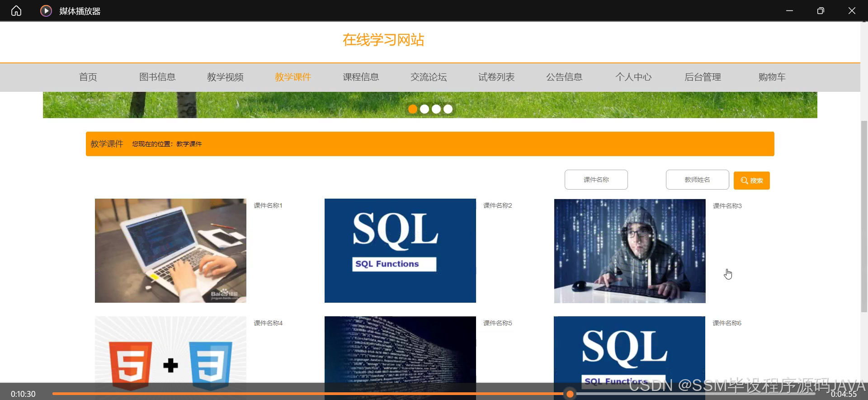Image resolution: width=868 pixels, height=400 pixels.
Task: Select the 教学课件 navigation tab
Action: tap(293, 77)
